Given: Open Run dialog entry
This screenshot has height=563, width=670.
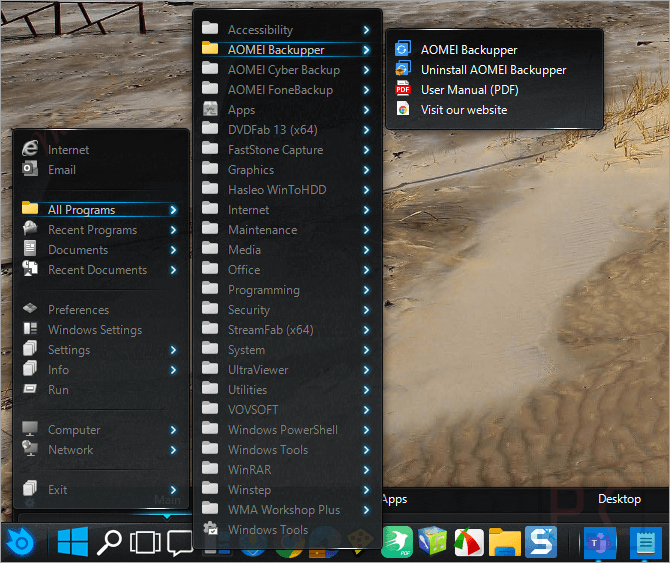Looking at the screenshot, I should (x=58, y=390).
